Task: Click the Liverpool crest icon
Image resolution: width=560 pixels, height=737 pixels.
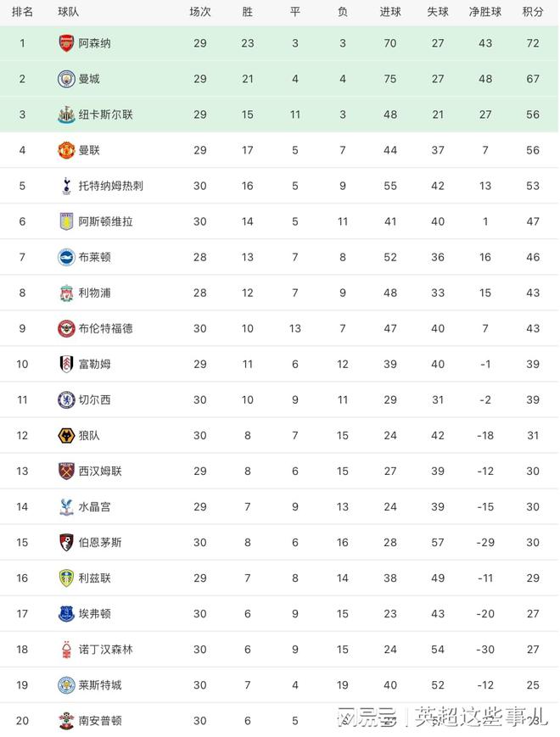Action: [66, 293]
